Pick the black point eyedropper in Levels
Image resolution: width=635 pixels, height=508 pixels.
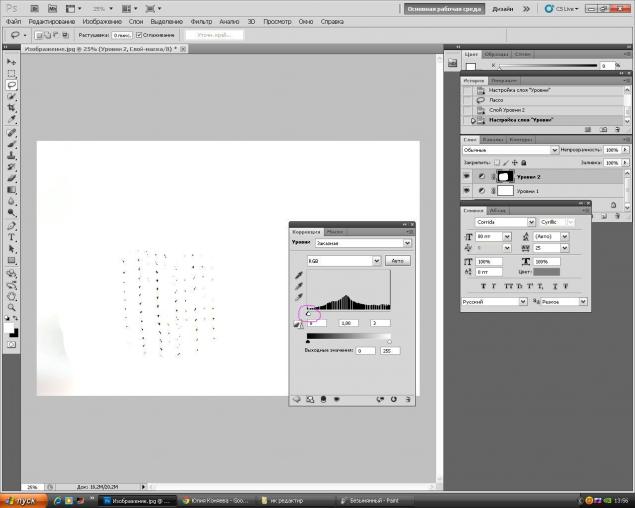pos(299,275)
